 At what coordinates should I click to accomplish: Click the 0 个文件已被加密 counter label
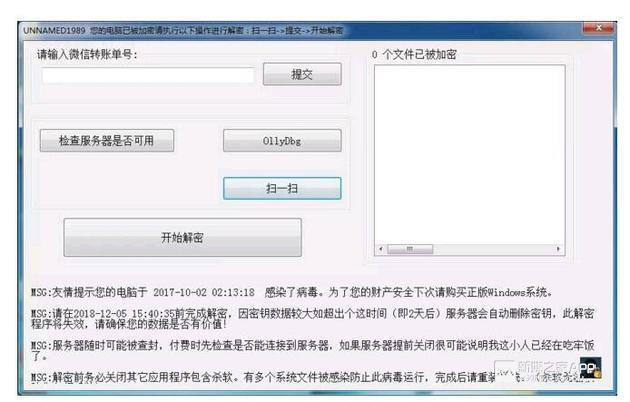(414, 54)
